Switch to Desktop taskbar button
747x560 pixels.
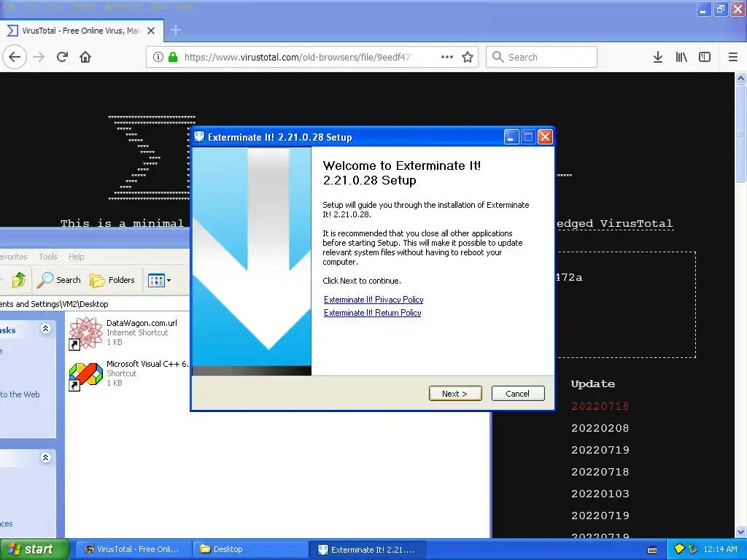(x=249, y=549)
